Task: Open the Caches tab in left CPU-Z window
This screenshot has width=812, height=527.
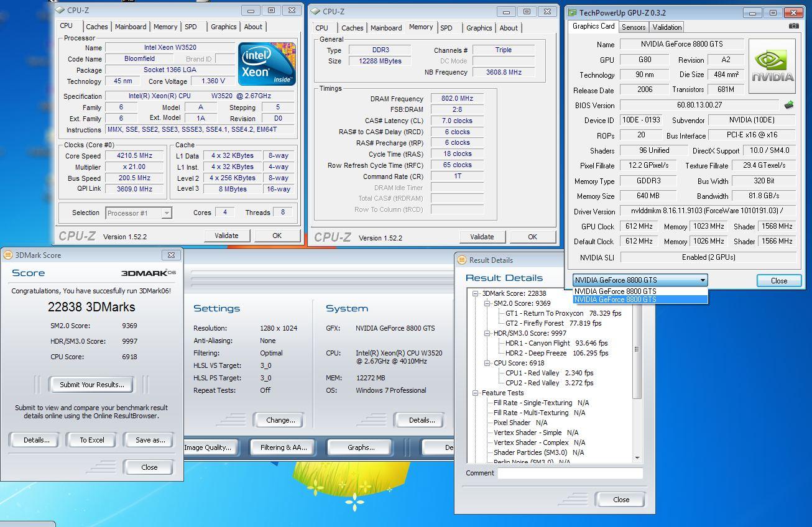Action: pyautogui.click(x=96, y=27)
